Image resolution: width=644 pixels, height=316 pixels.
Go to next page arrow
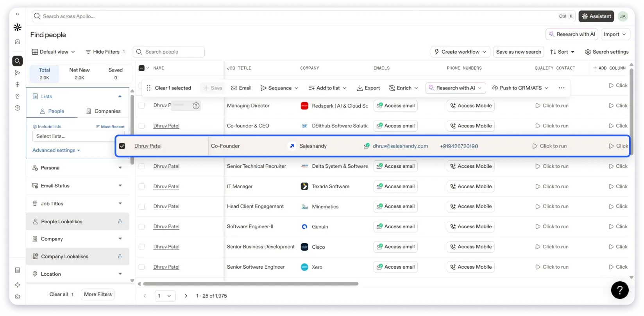pos(186,296)
